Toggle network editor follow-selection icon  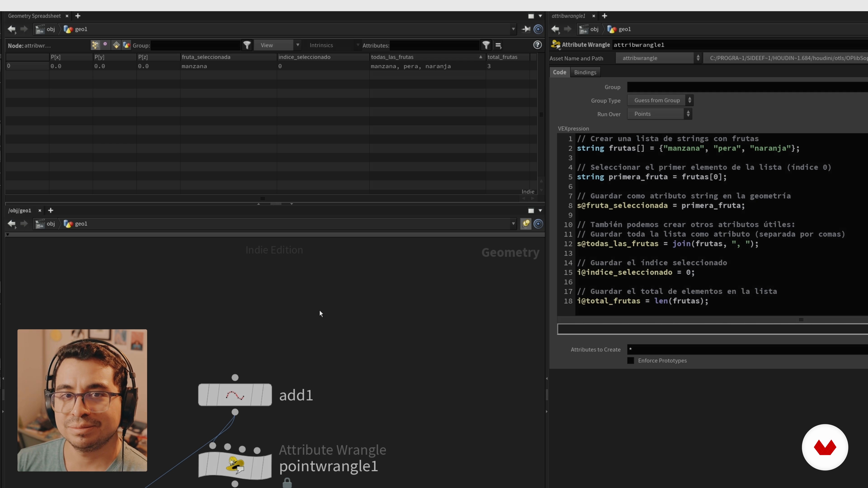526,224
